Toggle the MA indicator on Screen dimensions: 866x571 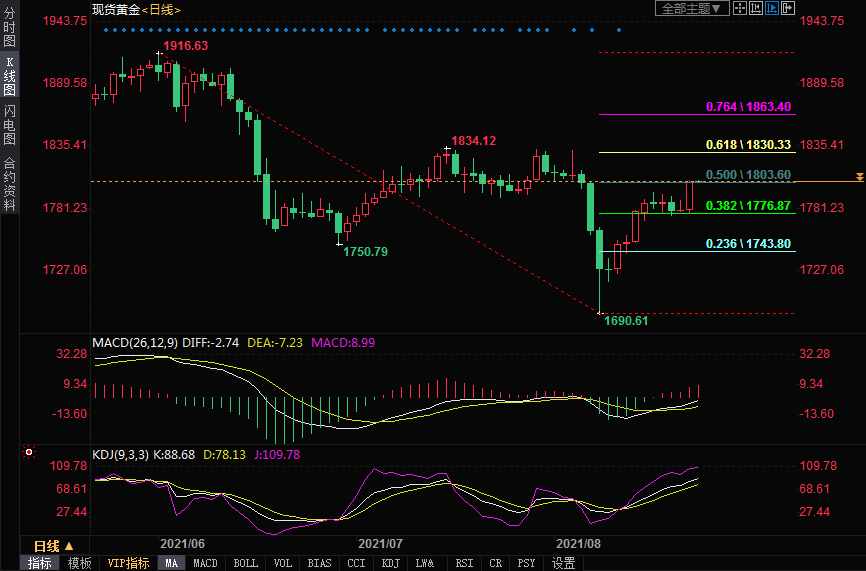170,564
